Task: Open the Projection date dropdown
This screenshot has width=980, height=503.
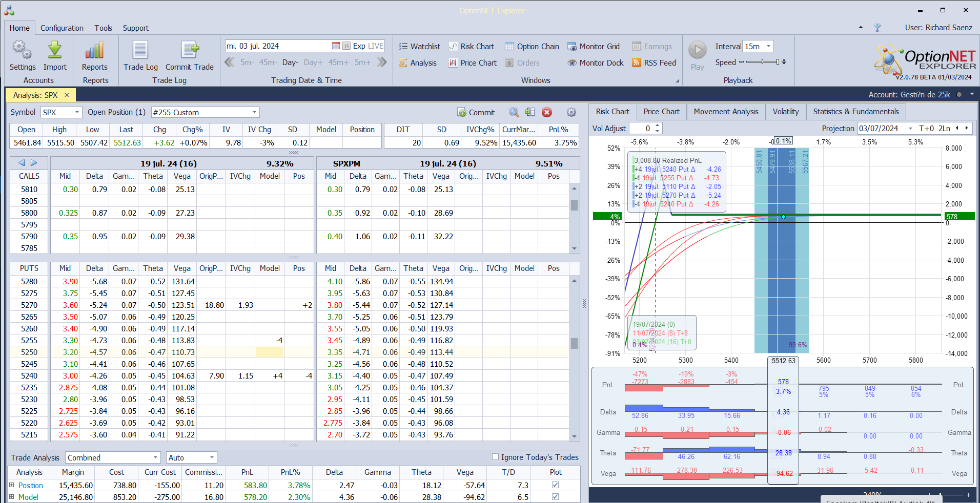Action: coord(910,129)
